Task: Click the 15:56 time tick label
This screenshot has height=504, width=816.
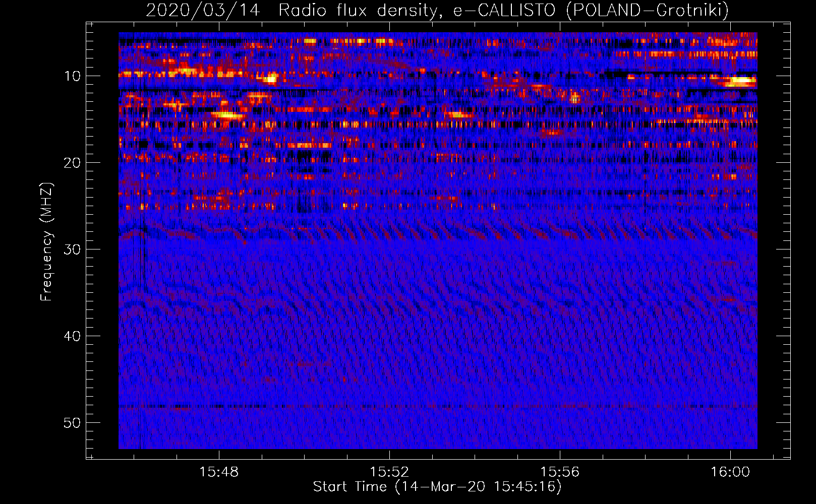Action: pos(560,472)
